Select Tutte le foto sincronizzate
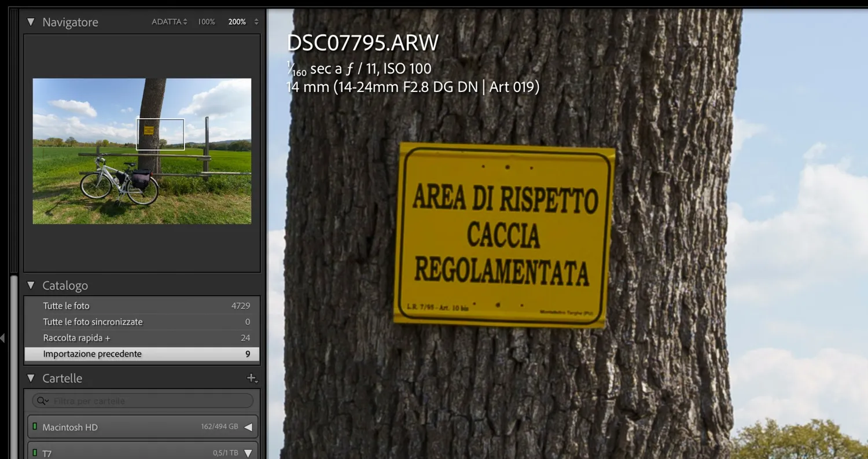Viewport: 868px width, 459px height. 142,322
